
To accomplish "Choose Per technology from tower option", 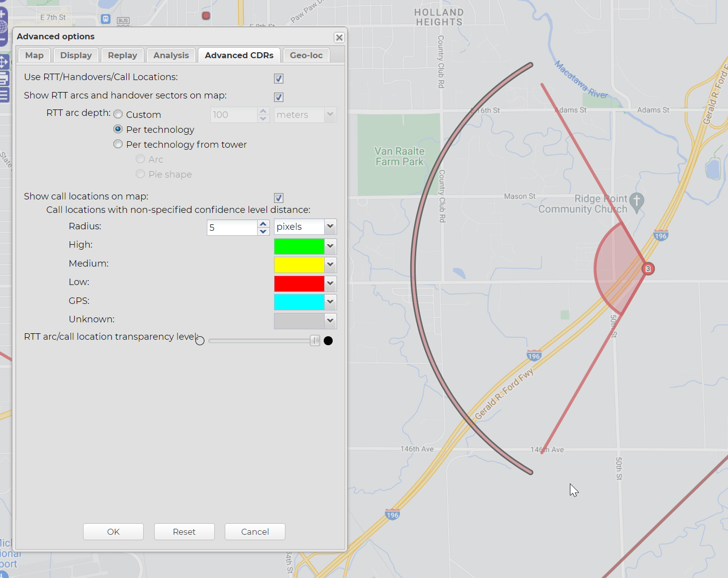I will pos(118,144).
